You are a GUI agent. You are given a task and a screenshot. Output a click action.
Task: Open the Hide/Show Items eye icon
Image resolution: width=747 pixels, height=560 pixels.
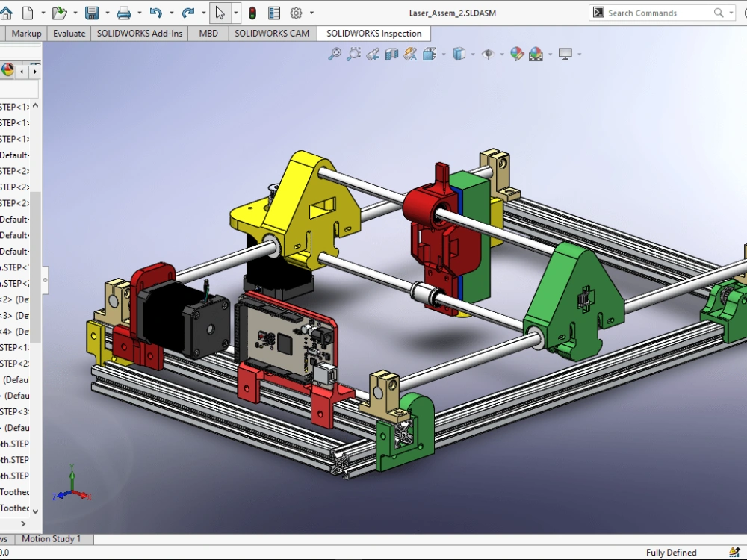pyautogui.click(x=488, y=54)
